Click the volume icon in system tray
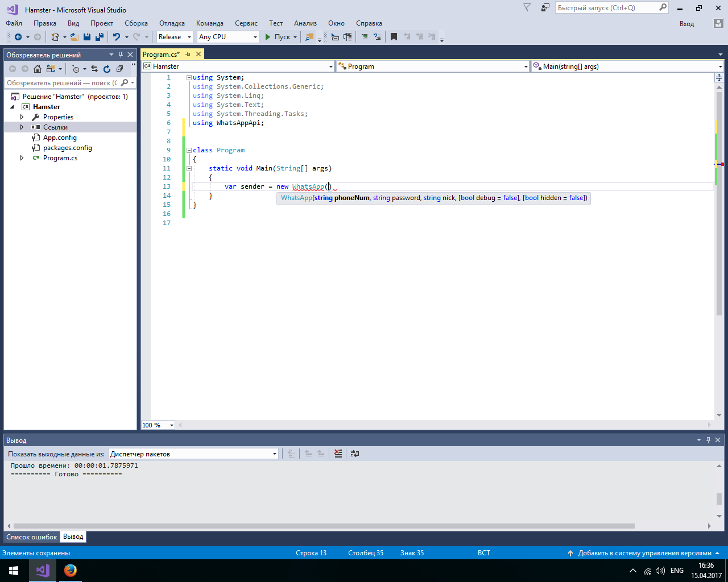728x582 pixels. pos(660,571)
